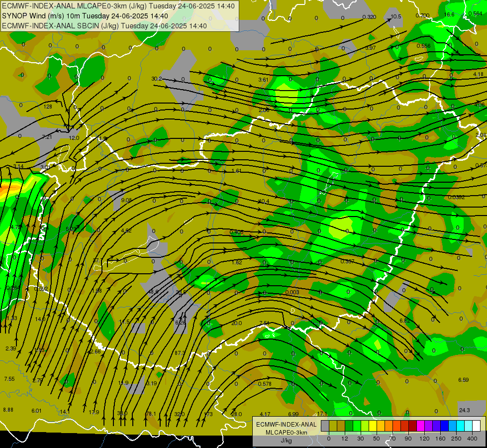This screenshot has height=448, width=487.
Task: Click the legend tick label 12
Action: [x=345, y=439]
